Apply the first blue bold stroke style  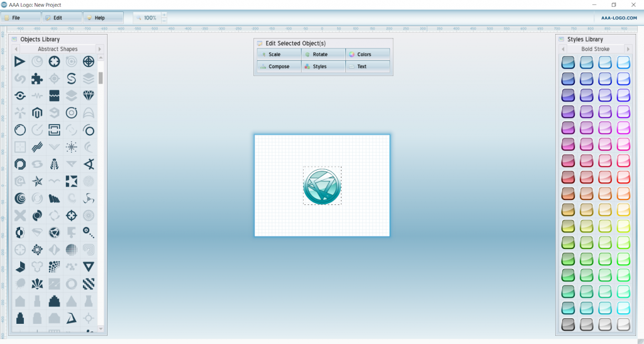(568, 62)
